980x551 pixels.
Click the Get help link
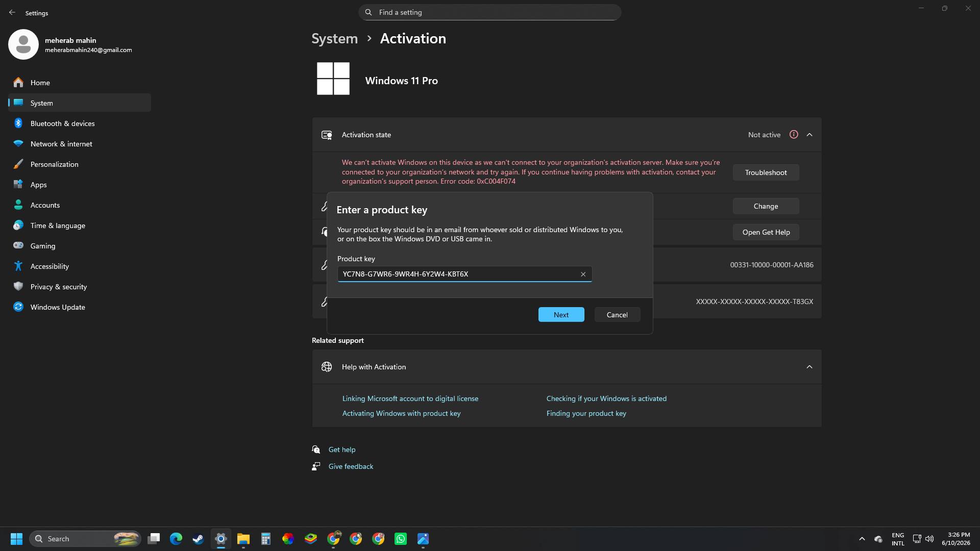point(342,449)
